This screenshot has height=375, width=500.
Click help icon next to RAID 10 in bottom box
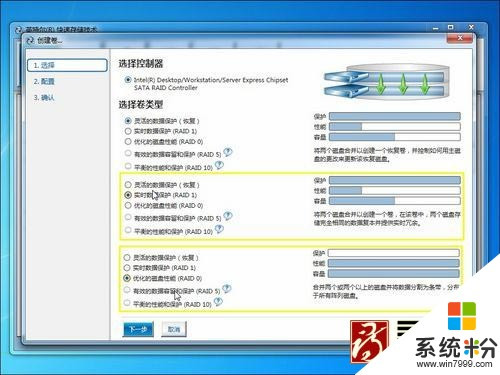click(218, 302)
